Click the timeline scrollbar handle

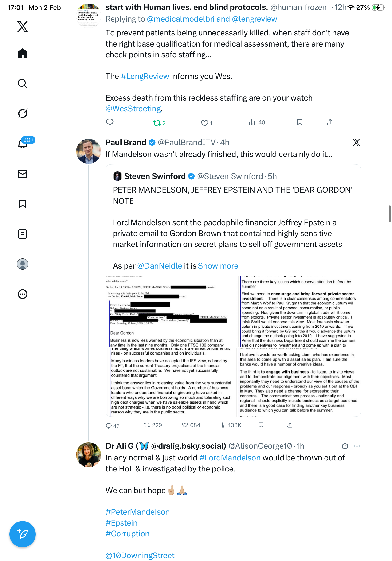[x=390, y=214]
